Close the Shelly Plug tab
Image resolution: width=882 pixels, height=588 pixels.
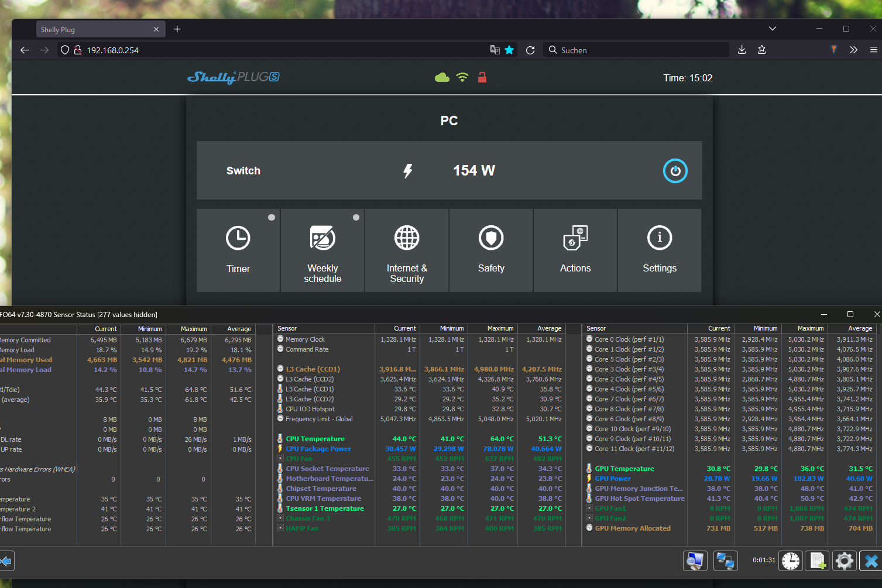156,29
